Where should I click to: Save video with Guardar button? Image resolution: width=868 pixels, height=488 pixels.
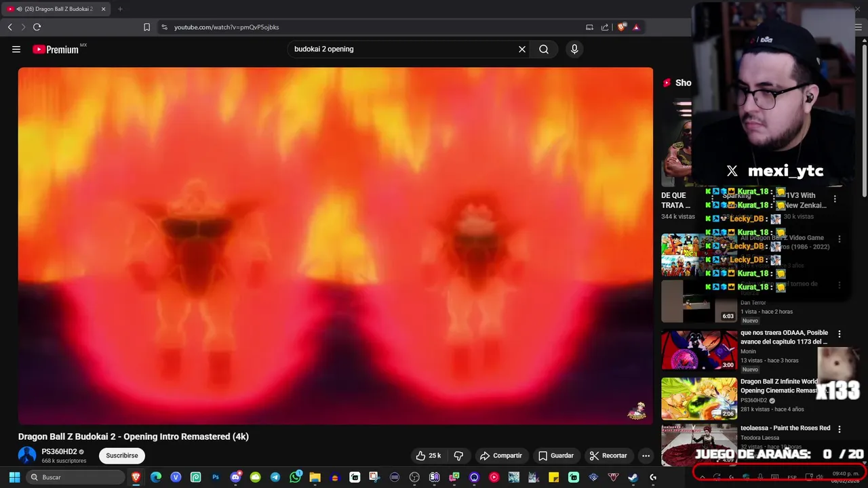556,455
